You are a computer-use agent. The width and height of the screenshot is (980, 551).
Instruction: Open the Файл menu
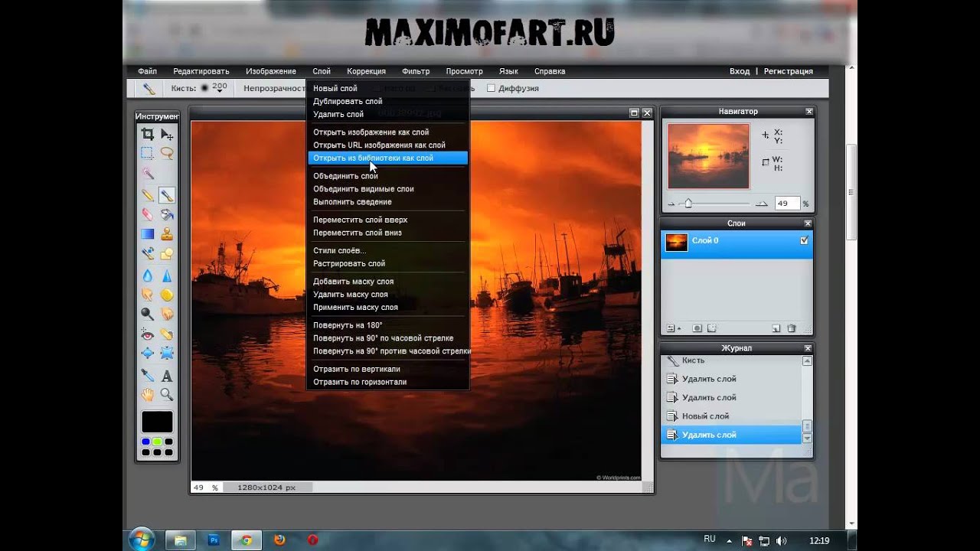[147, 71]
